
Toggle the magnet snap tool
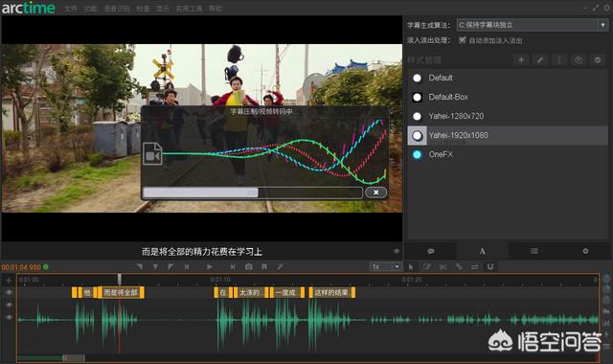(489, 266)
